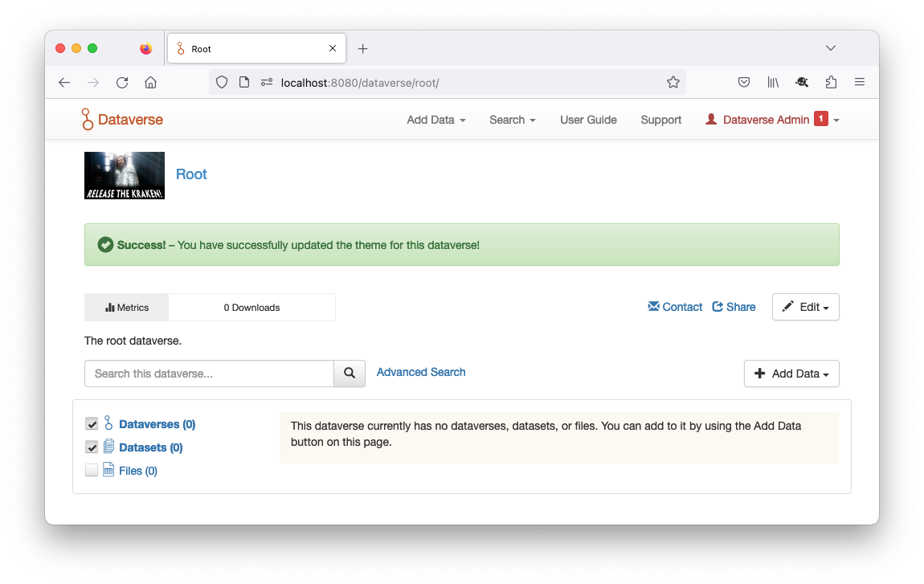The image size is (924, 584).
Task: Click the Advanced Search link
Action: 421,372
